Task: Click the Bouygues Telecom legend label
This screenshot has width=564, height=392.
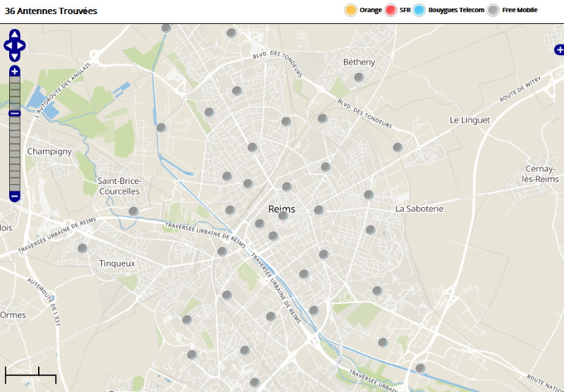Action: click(x=456, y=10)
